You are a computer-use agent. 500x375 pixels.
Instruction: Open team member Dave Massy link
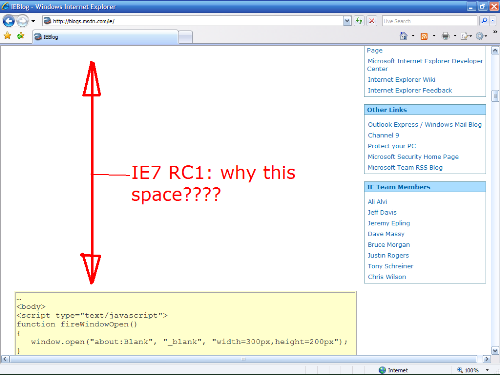(386, 234)
